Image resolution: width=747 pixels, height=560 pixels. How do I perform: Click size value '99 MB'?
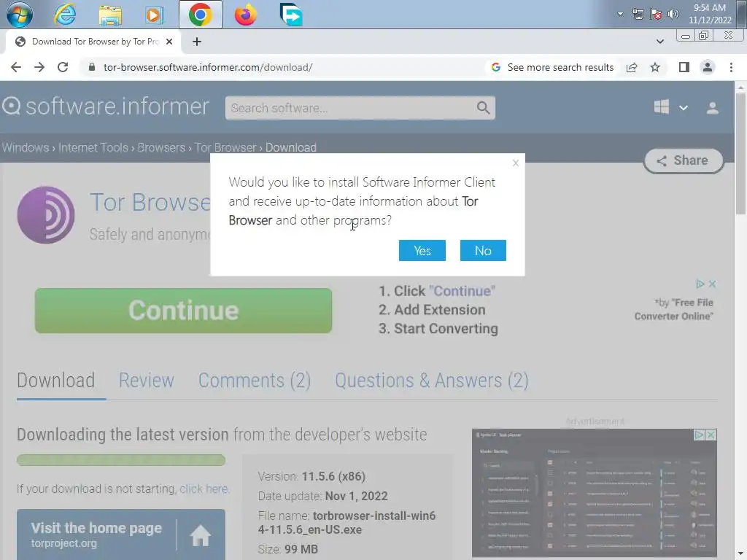(301, 549)
